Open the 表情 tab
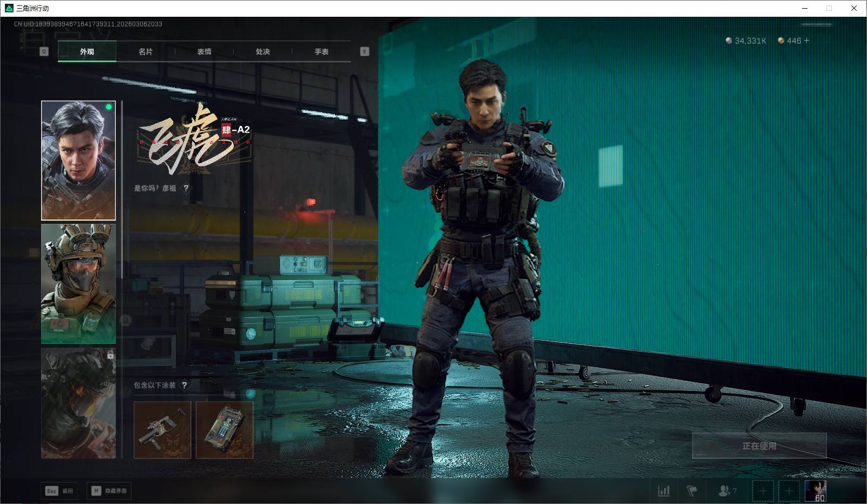The height and width of the screenshot is (504, 867). (204, 51)
